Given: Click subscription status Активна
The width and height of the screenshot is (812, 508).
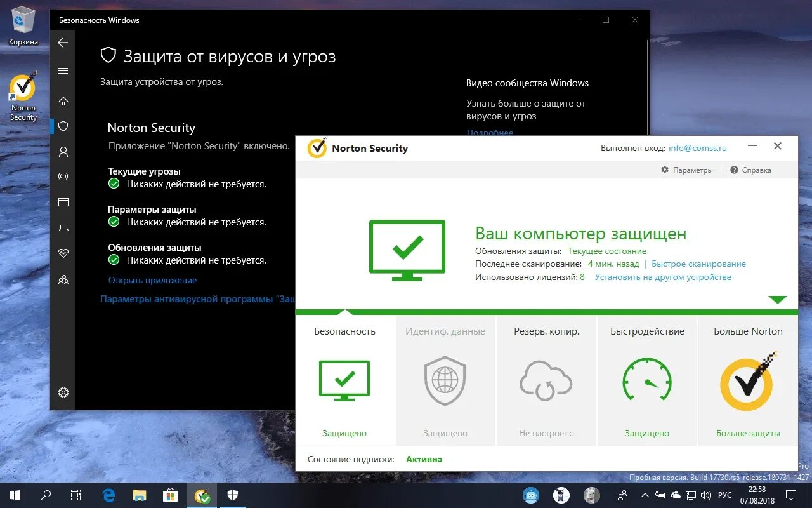Looking at the screenshot, I should click(x=424, y=459).
